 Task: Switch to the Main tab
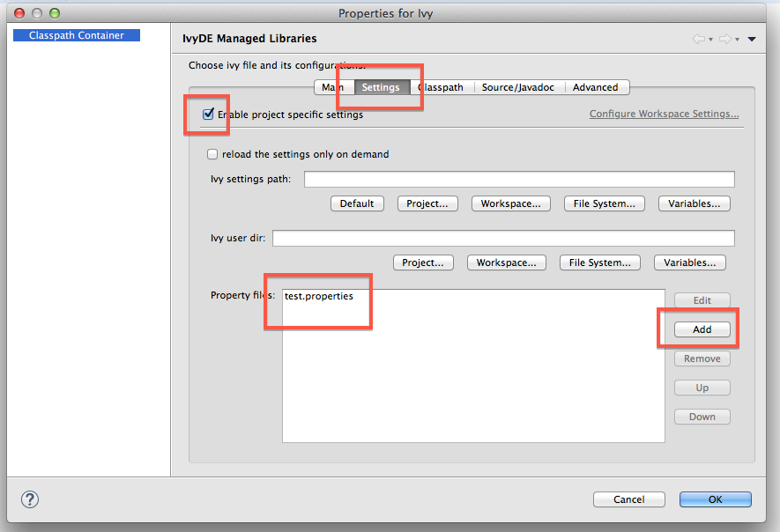click(x=334, y=87)
